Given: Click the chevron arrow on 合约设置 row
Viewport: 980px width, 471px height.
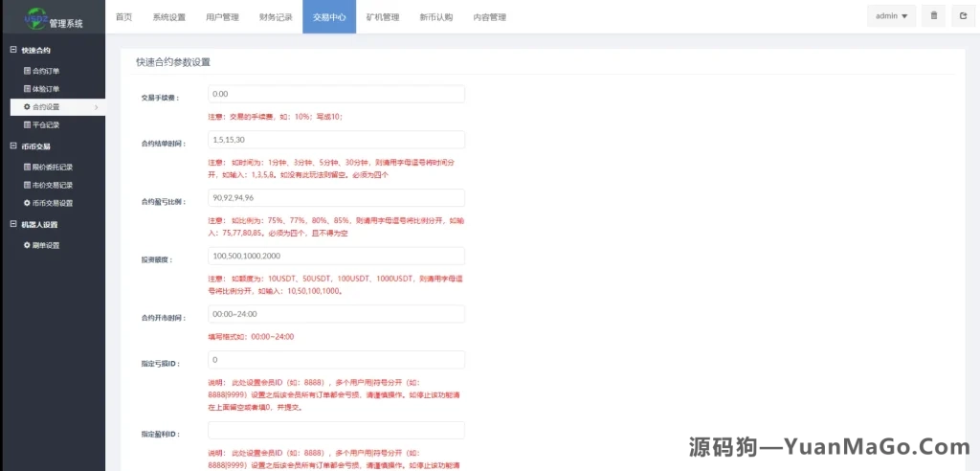Looking at the screenshot, I should click(97, 107).
